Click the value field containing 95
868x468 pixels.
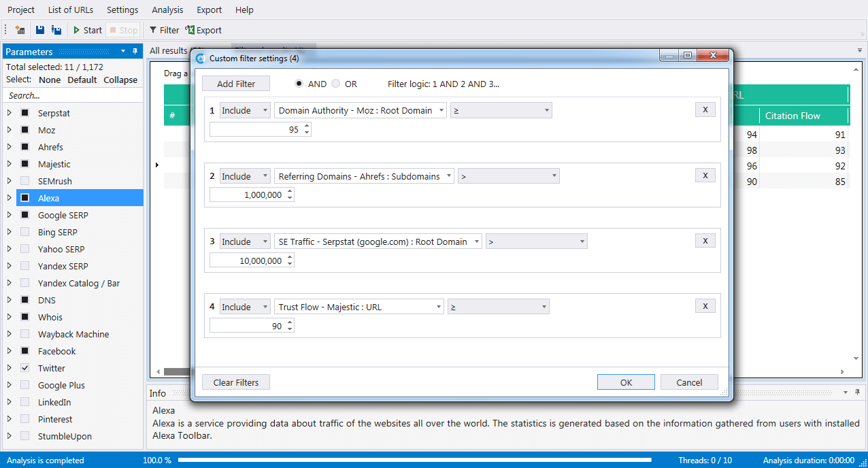pyautogui.click(x=260, y=129)
